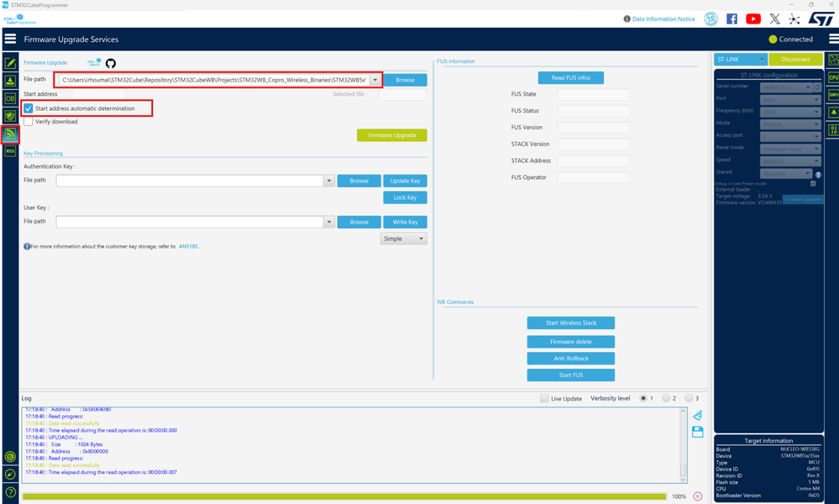Open the Secure Programming shield sidebar icon
839x504 pixels.
[10, 116]
